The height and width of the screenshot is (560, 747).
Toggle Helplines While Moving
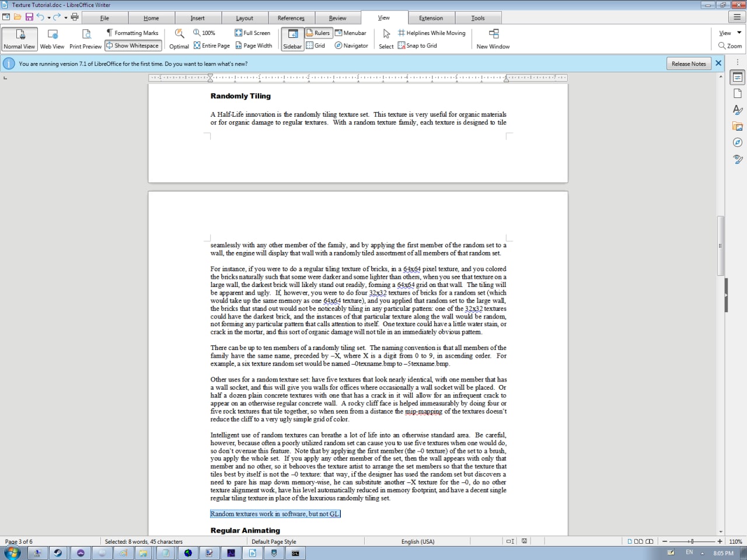point(432,33)
